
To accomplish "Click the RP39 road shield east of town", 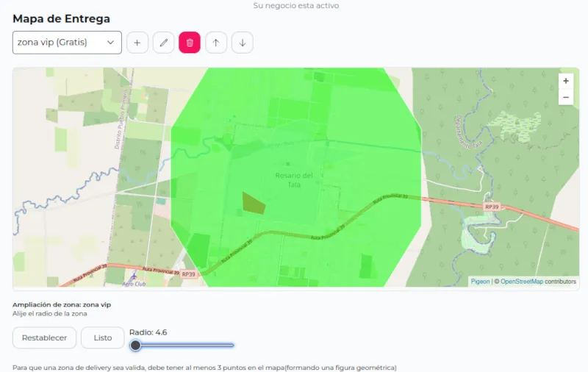I will tap(492, 207).
